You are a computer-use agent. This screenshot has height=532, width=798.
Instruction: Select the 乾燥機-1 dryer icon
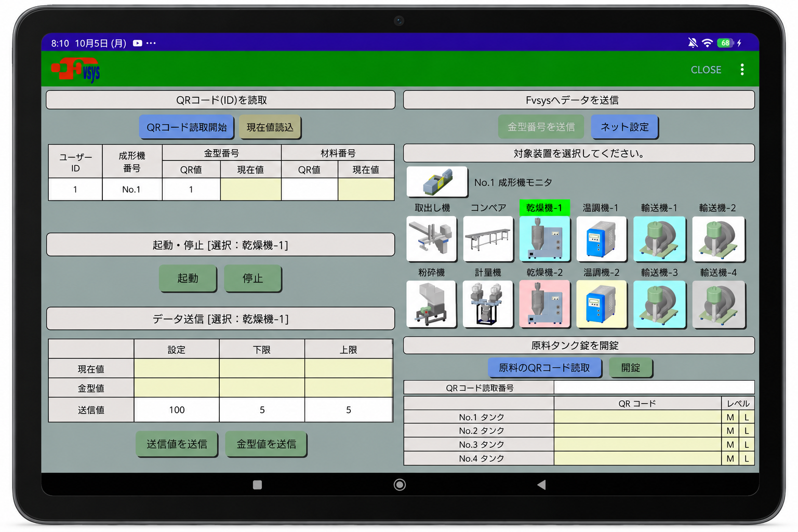tap(544, 239)
